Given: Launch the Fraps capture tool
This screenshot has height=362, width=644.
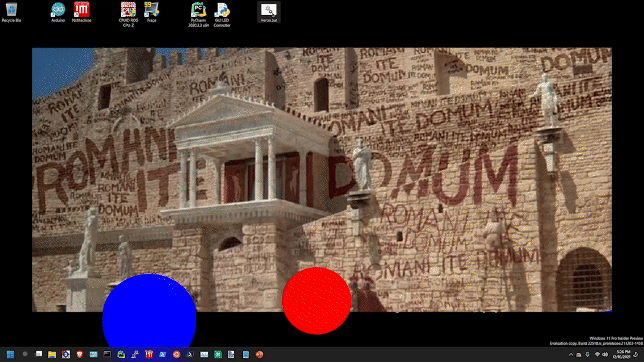Looking at the screenshot, I should [151, 10].
